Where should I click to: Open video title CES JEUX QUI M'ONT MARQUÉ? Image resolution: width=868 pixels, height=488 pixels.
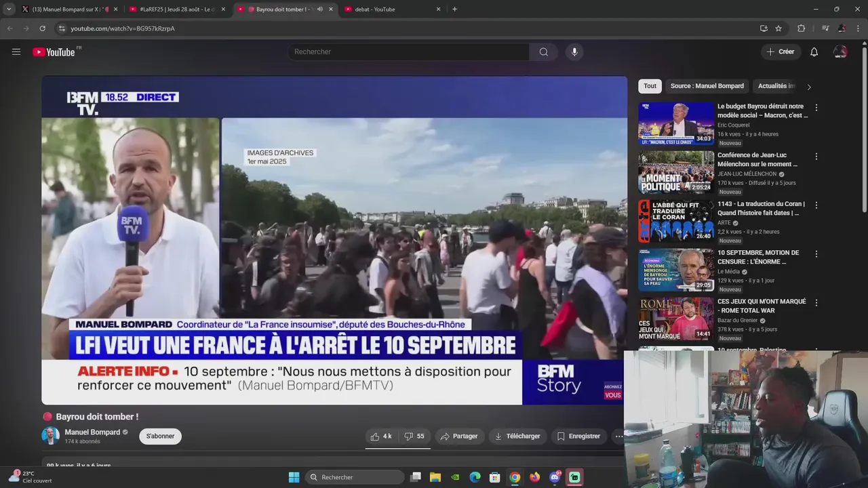762,306
